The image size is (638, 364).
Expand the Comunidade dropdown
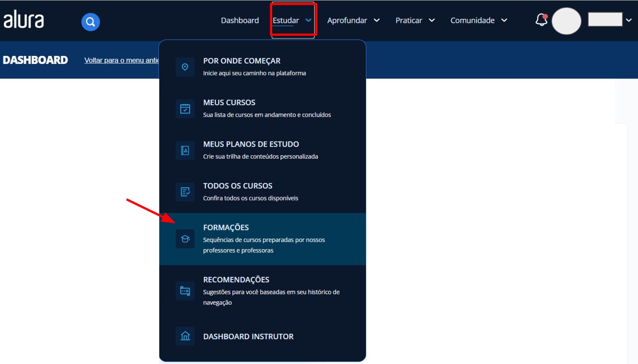(x=478, y=20)
